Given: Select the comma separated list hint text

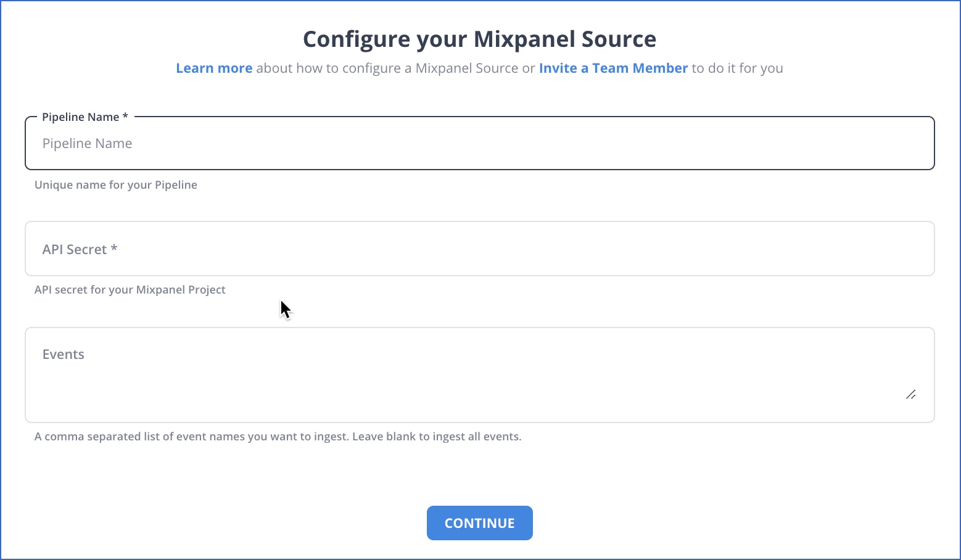Looking at the screenshot, I should [278, 437].
